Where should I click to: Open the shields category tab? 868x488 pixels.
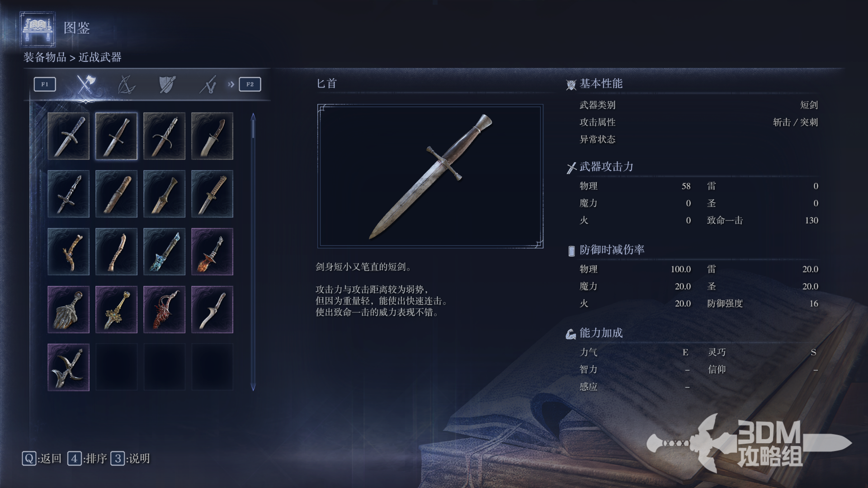click(167, 84)
